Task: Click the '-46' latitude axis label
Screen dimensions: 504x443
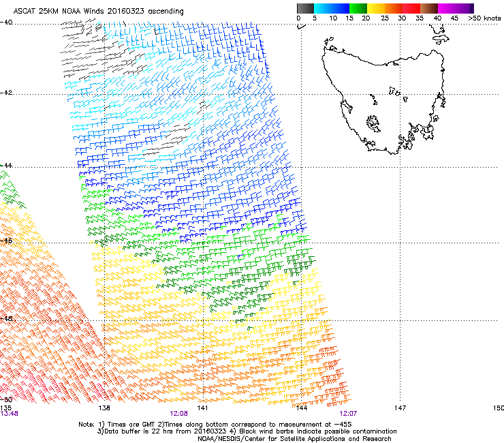Action: [6, 241]
